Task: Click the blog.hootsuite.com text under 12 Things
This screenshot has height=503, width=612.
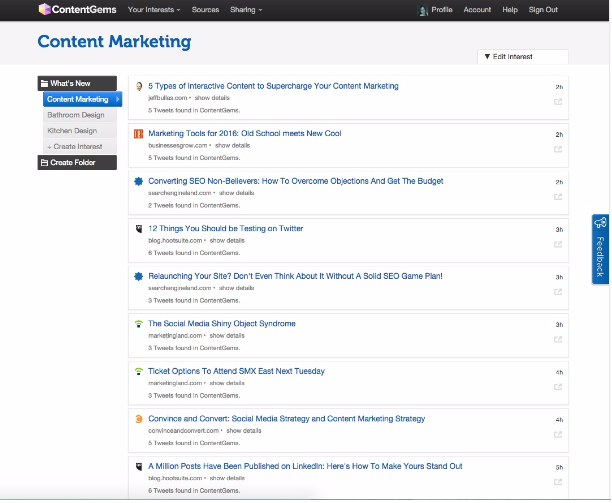Action: [175, 241]
